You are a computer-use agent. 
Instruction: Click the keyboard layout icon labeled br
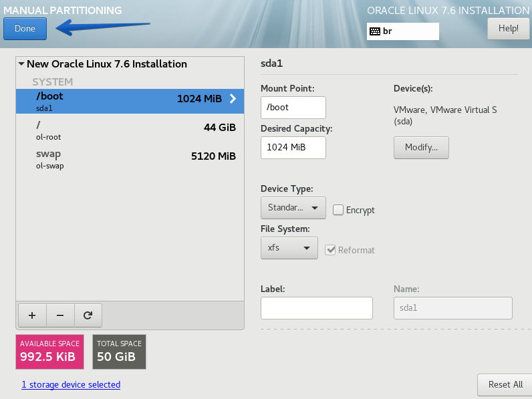375,31
